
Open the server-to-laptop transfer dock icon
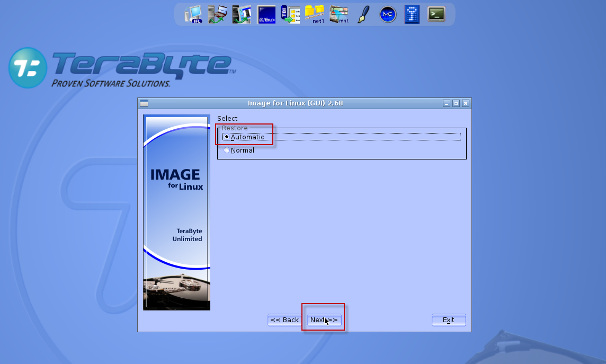tap(217, 15)
